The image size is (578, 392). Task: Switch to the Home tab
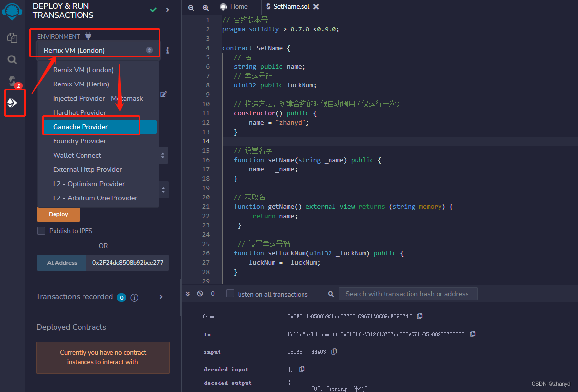pyautogui.click(x=234, y=7)
